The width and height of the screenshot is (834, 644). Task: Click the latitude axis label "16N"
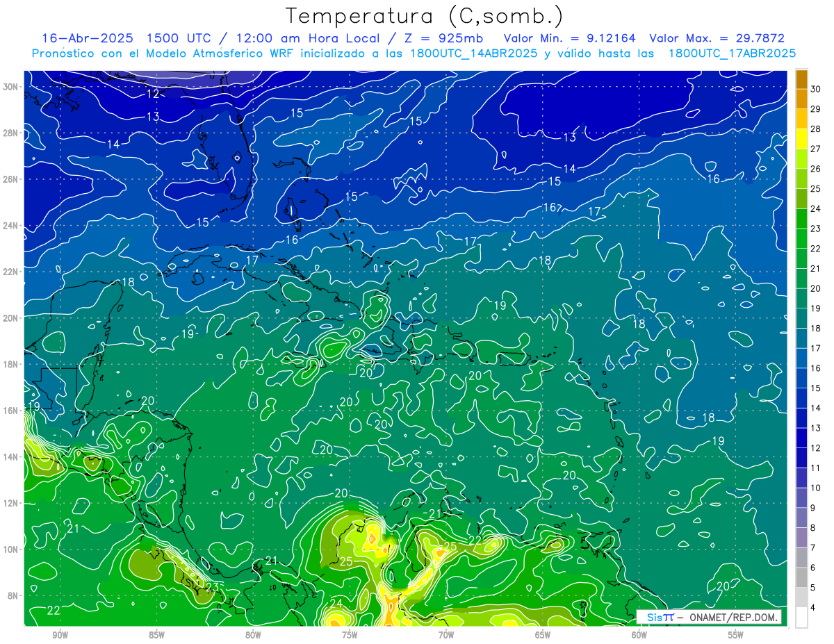(x=12, y=411)
